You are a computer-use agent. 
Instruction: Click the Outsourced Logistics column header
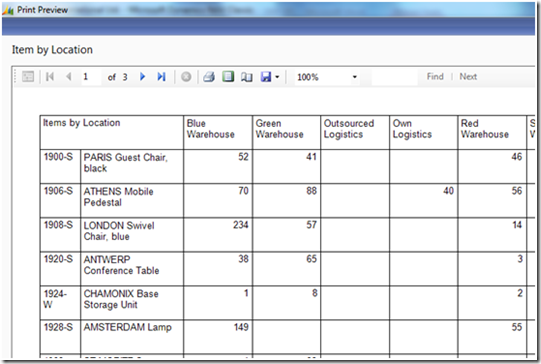point(355,132)
